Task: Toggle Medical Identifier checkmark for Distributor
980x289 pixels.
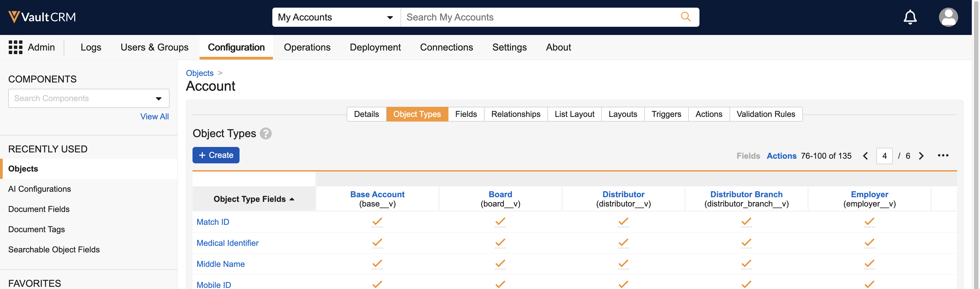Action: [x=623, y=243]
